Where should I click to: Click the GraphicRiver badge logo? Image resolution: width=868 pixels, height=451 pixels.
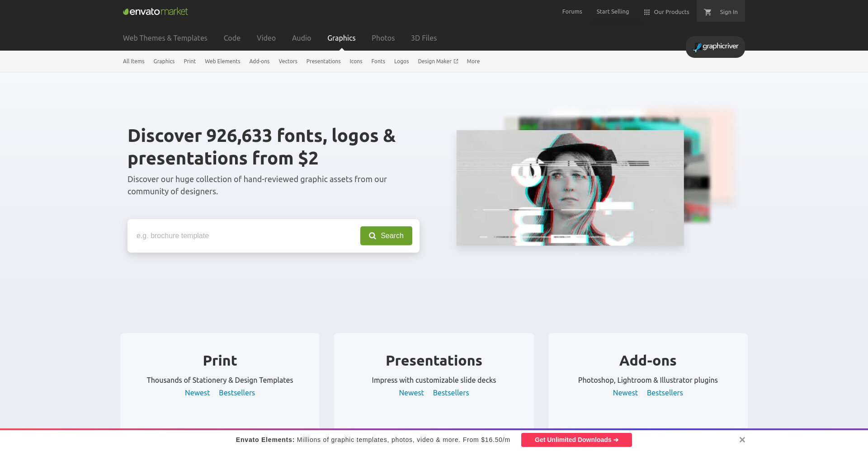click(715, 47)
